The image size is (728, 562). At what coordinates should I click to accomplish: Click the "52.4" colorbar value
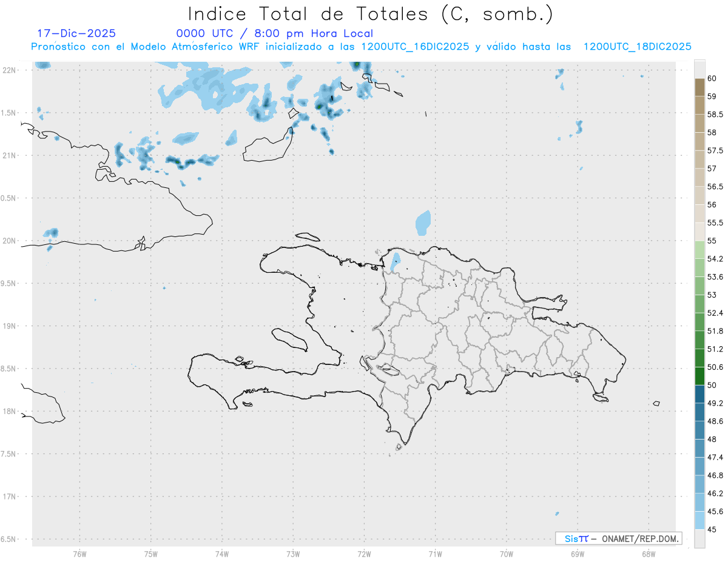[715, 313]
